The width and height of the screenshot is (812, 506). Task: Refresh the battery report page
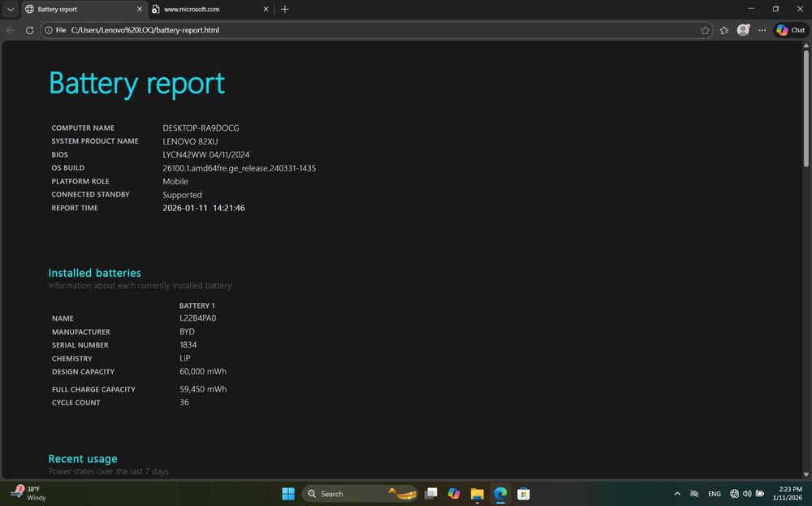pyautogui.click(x=29, y=30)
